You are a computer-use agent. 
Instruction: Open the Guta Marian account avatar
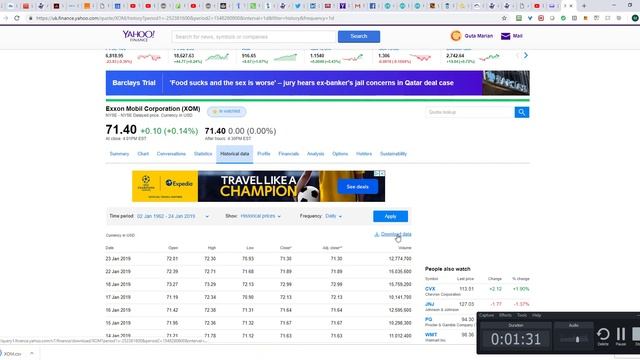(x=456, y=36)
